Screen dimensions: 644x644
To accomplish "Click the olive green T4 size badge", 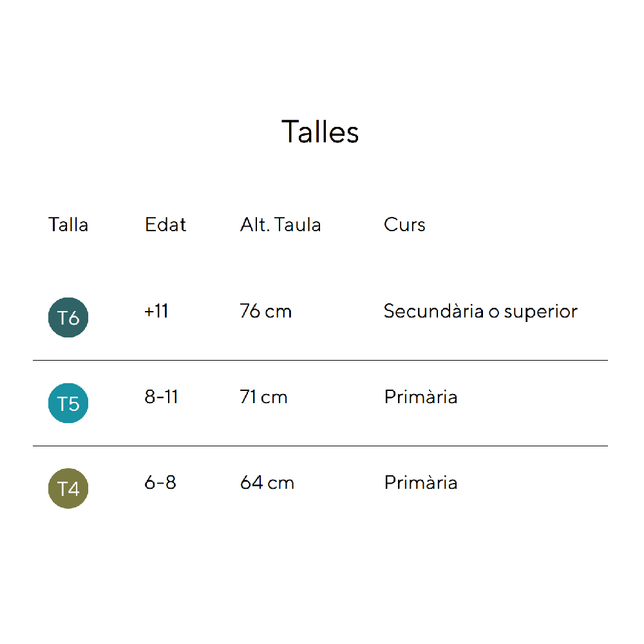I will point(68,488).
